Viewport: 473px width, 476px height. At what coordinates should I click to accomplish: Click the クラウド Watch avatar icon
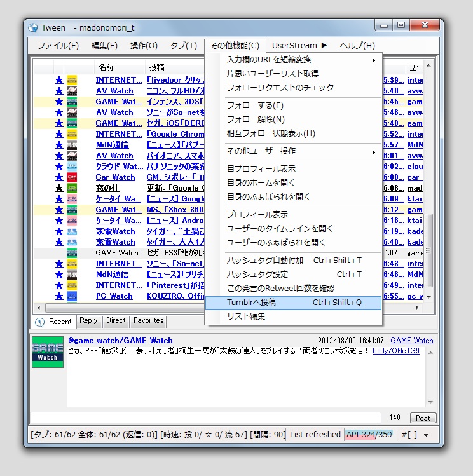coord(72,167)
